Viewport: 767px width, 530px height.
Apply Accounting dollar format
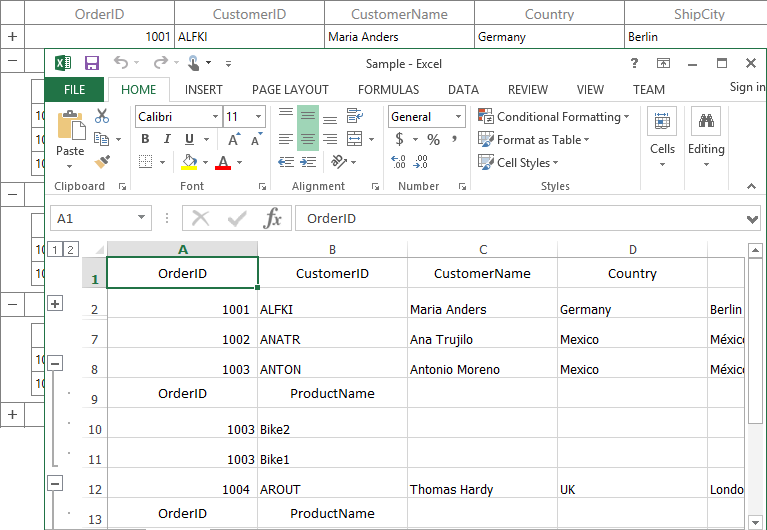[400, 139]
